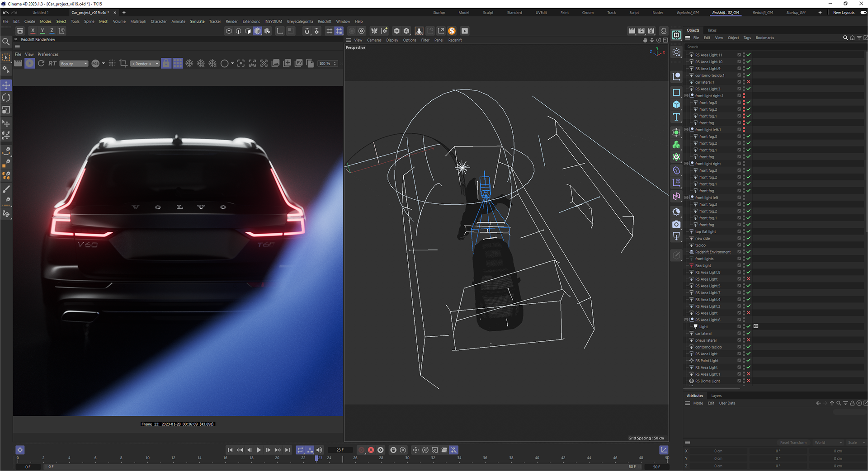Toggle Gouraud shading display mode cube
The image size is (868, 471).
point(258,31)
